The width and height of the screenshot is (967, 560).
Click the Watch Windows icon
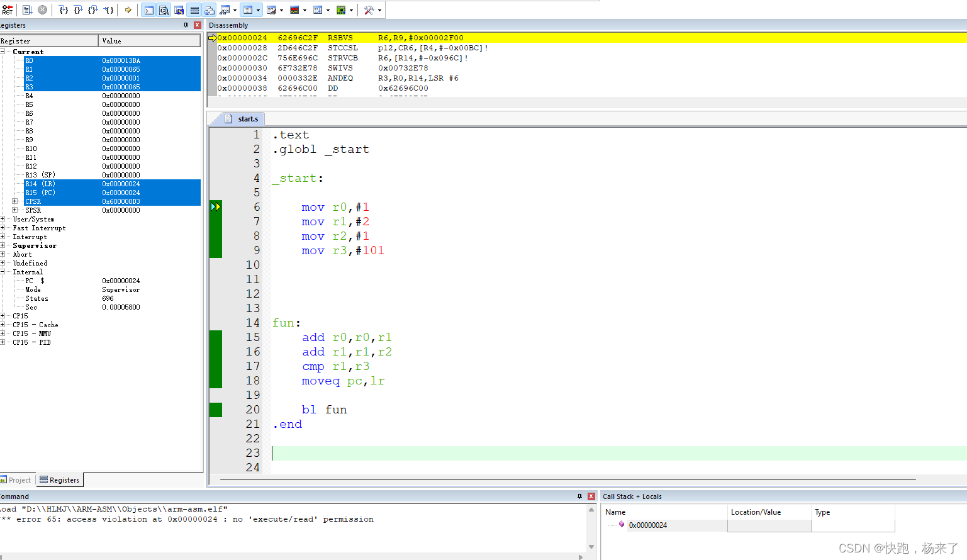tap(225, 10)
